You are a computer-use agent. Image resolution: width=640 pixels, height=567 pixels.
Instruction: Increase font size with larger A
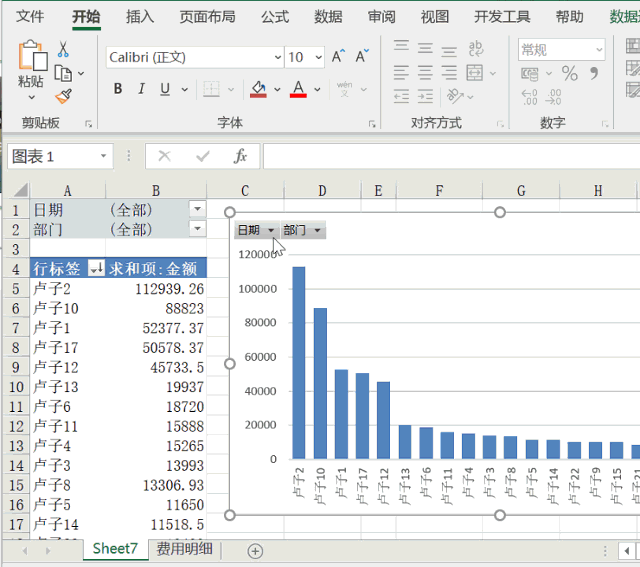pos(338,56)
